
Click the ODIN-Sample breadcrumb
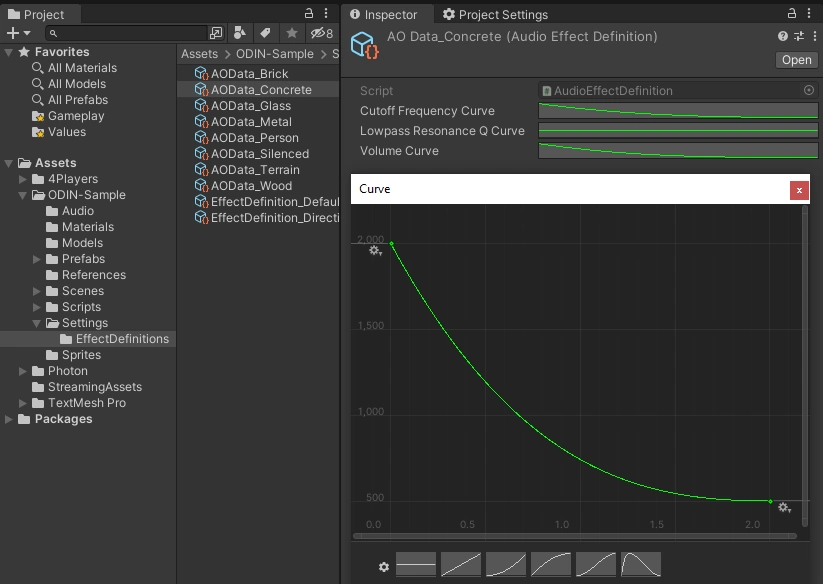tap(275, 54)
